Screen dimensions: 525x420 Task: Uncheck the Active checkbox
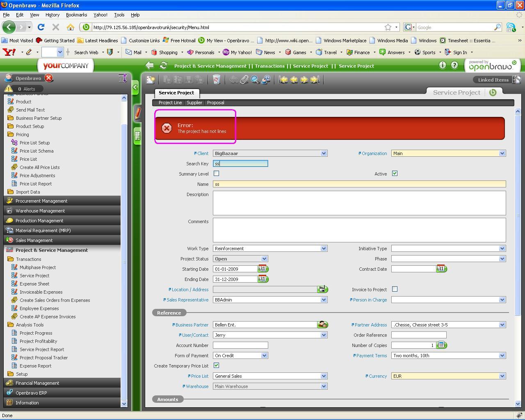395,173
